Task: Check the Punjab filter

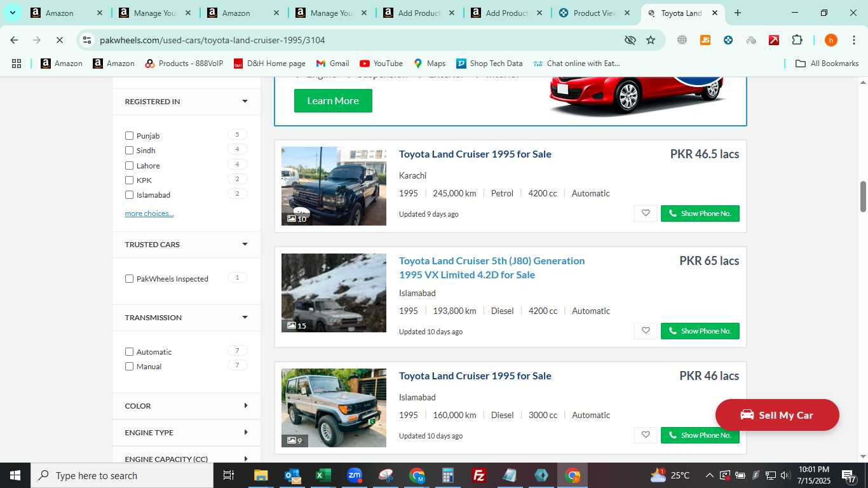Action: click(x=130, y=136)
